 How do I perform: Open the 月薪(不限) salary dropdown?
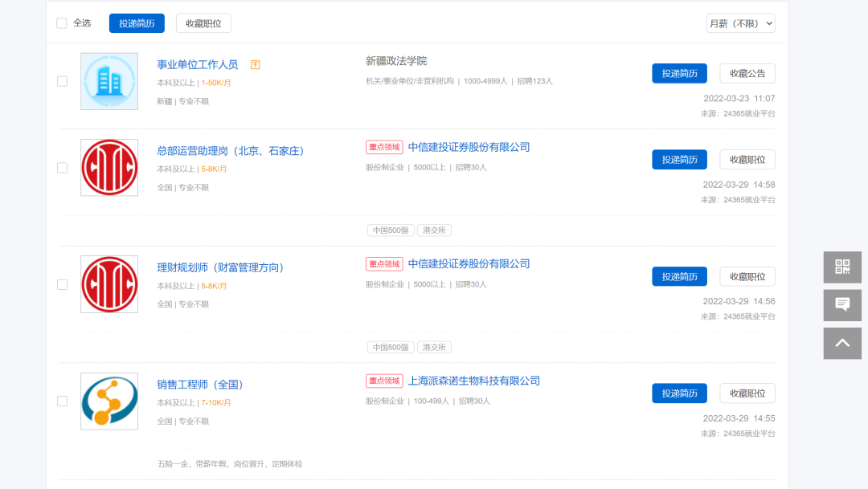click(x=741, y=23)
